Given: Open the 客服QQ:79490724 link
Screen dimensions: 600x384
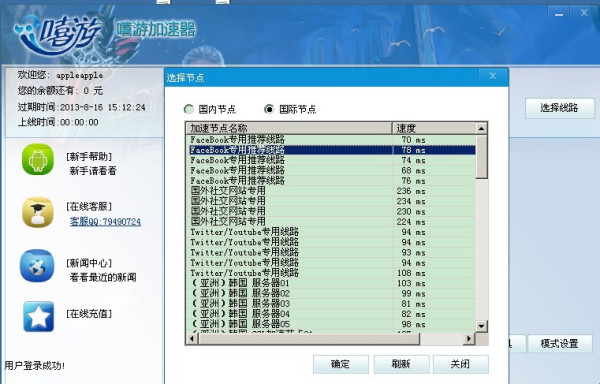Looking at the screenshot, I should coord(105,221).
